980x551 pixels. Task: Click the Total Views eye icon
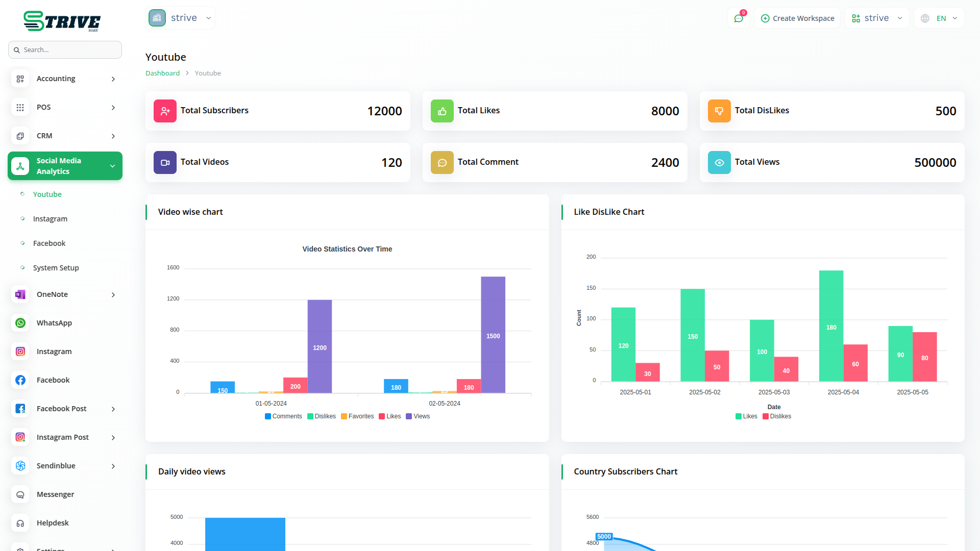click(x=719, y=162)
